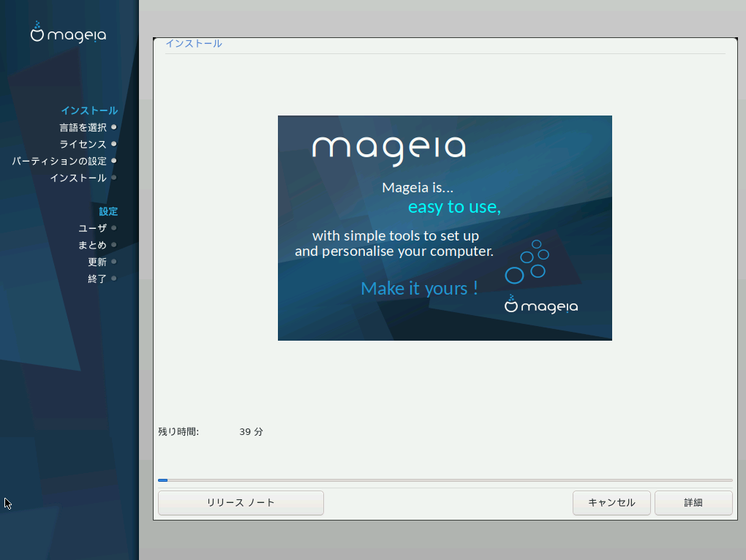Screen dimensions: 746x560
Task: Show installation details with 詳細 button
Action: click(693, 503)
